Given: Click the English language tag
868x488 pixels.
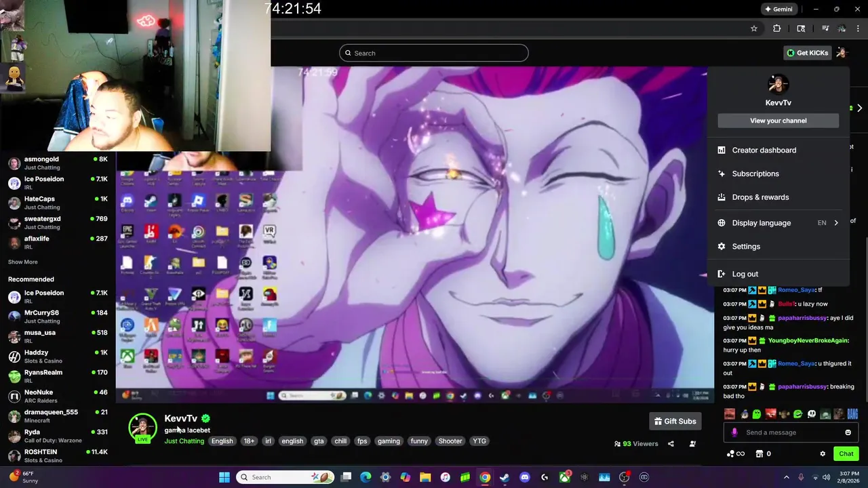Looking at the screenshot, I should click(222, 441).
